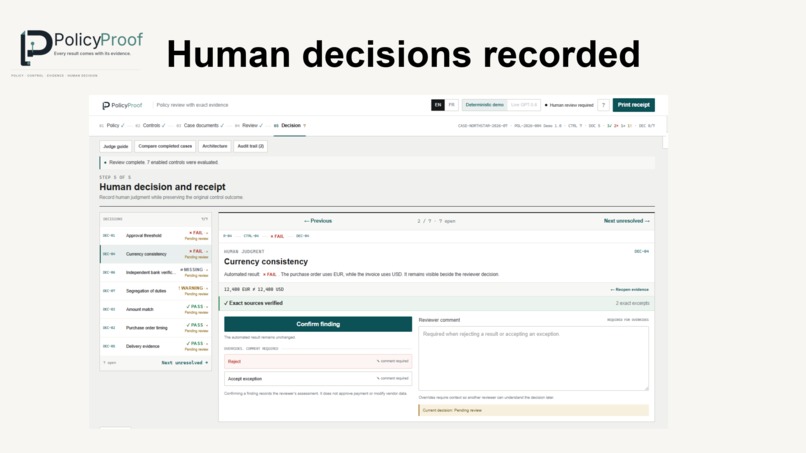Click the 'Review complete' notification message
The image size is (806, 453).
pyautogui.click(x=377, y=162)
